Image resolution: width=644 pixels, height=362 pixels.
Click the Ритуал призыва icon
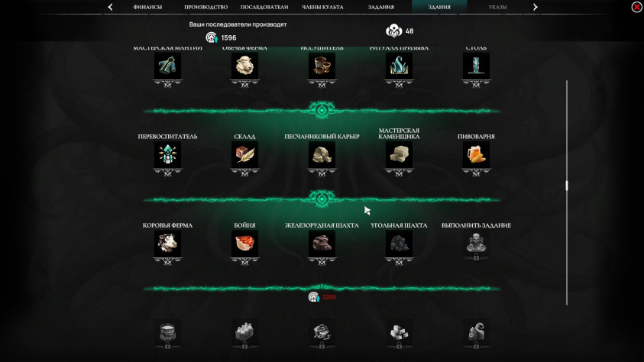400,66
